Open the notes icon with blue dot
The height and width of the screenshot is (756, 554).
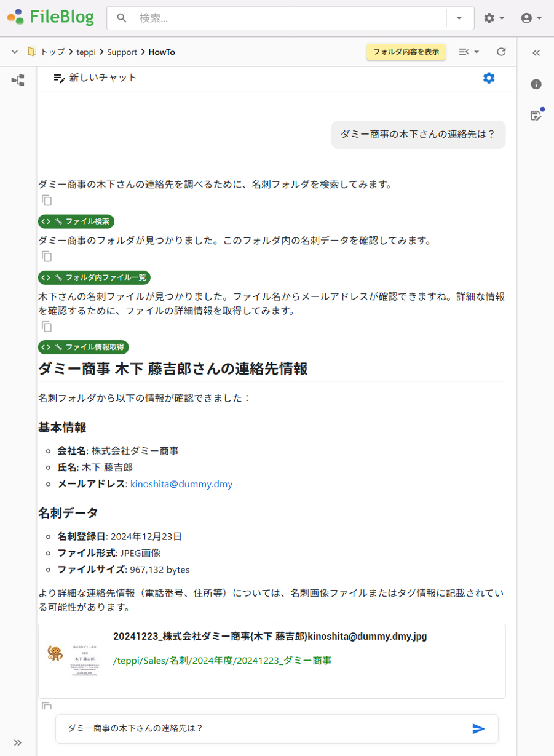click(536, 116)
